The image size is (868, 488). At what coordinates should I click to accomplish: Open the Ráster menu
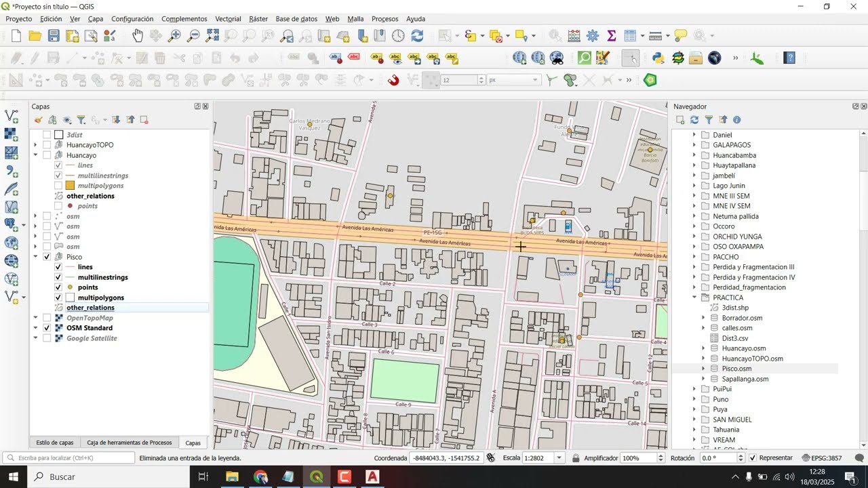[258, 19]
